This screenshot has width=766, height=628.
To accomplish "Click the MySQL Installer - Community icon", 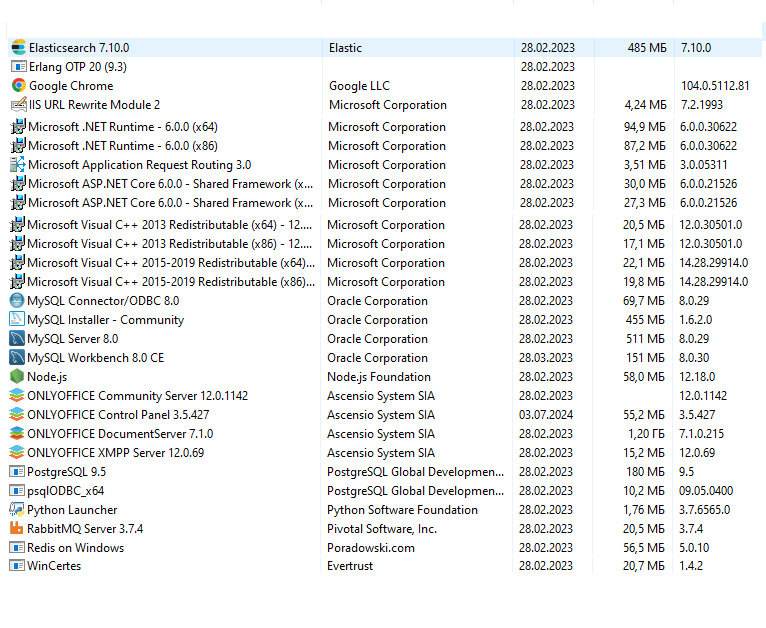I will (17, 319).
